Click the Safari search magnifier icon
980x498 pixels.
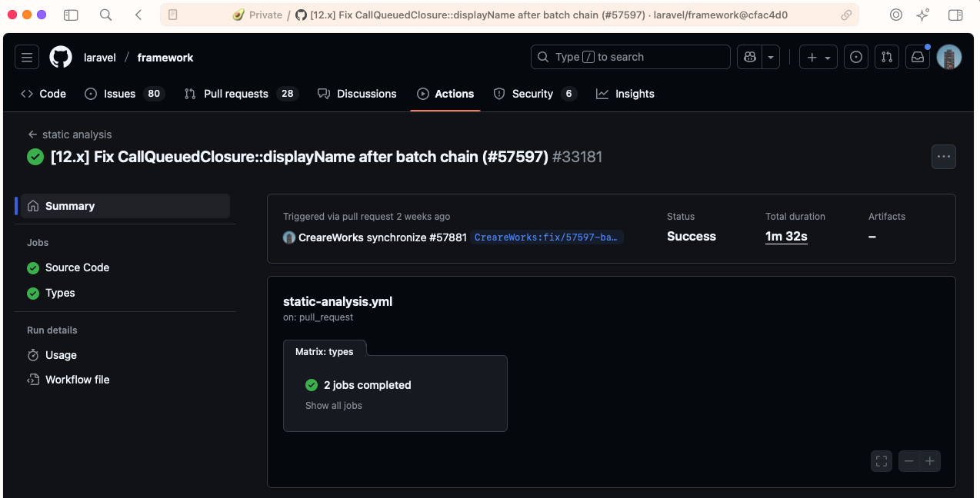(x=106, y=15)
